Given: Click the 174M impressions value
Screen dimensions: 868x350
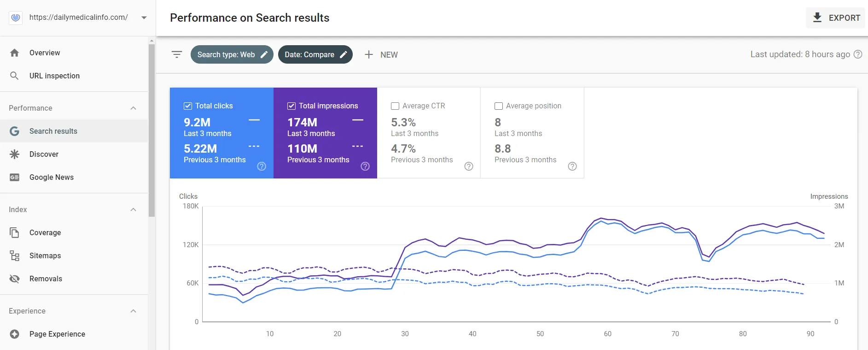Looking at the screenshot, I should click(x=303, y=122).
